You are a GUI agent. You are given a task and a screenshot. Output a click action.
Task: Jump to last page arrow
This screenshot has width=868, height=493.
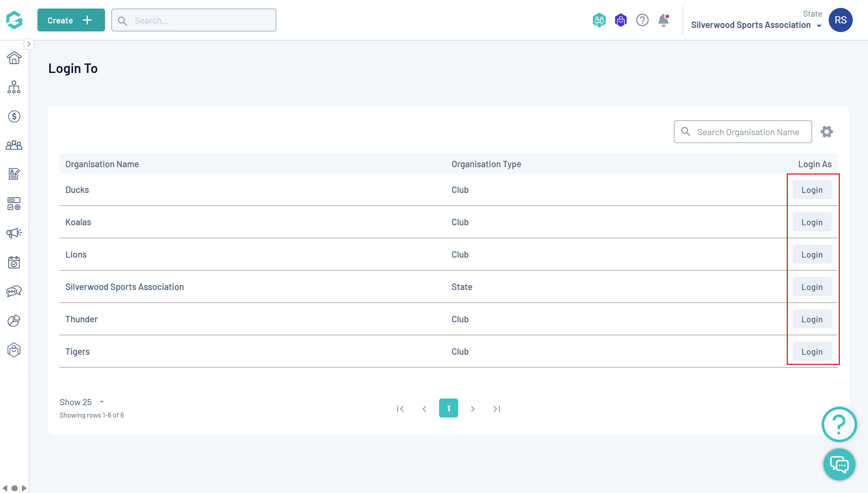point(496,409)
